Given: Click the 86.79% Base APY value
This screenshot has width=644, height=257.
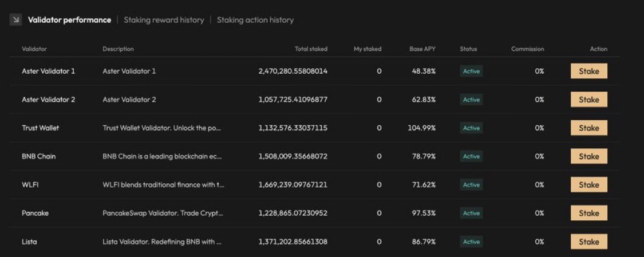Looking at the screenshot, I should (x=424, y=242).
